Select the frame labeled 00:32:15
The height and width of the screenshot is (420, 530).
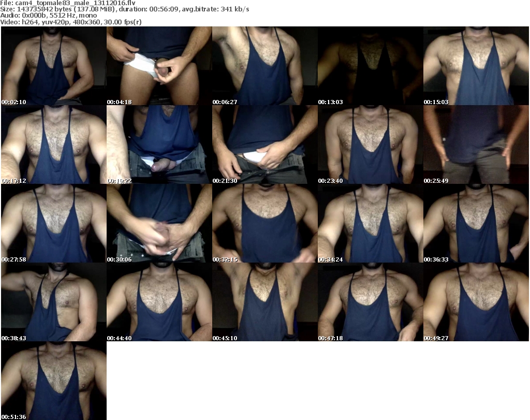click(x=264, y=224)
